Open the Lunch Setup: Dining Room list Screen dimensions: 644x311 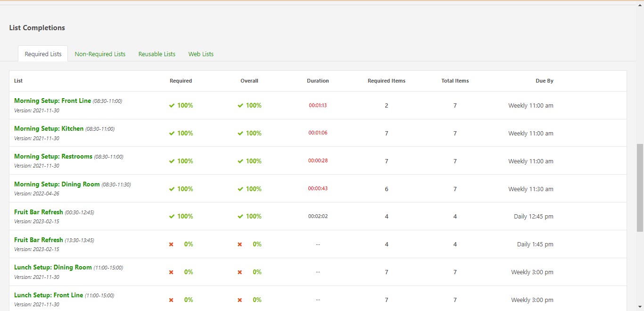53,267
